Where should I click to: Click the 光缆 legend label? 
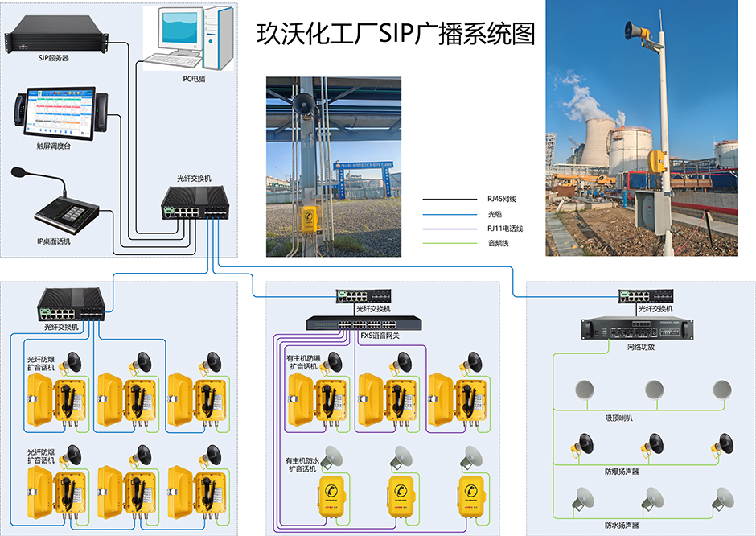coord(494,214)
